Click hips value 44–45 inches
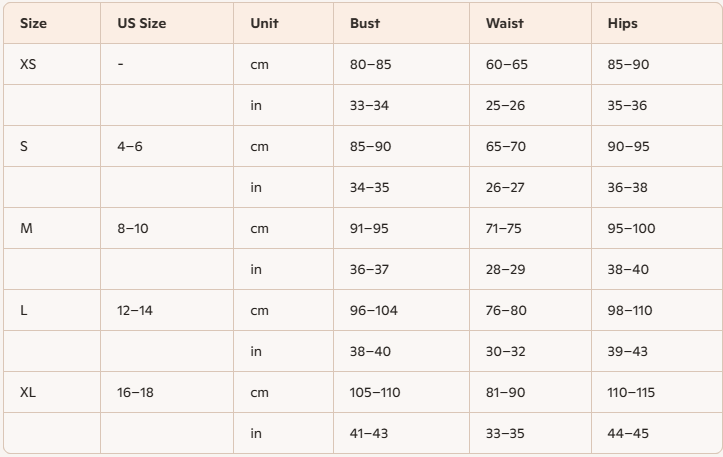 pyautogui.click(x=628, y=433)
